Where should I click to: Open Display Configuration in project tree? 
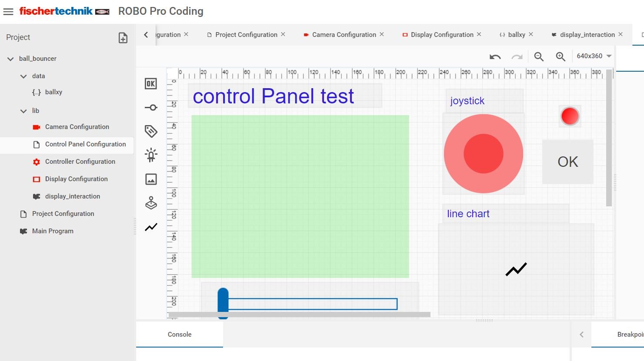(76, 179)
